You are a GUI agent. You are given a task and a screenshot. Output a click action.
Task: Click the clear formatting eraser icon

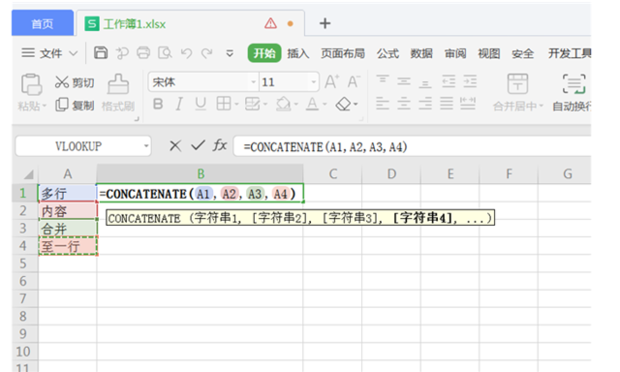click(343, 104)
